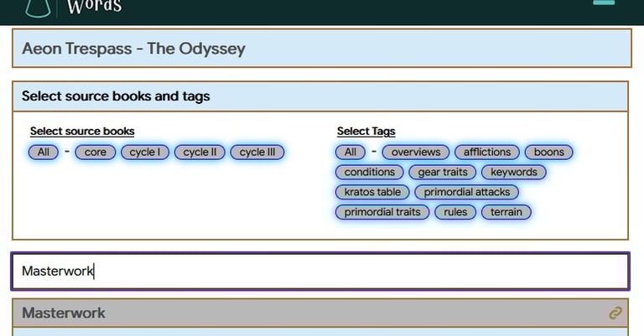The width and height of the screenshot is (644, 336).
Task: Toggle the core source book filter
Action: [x=96, y=152]
